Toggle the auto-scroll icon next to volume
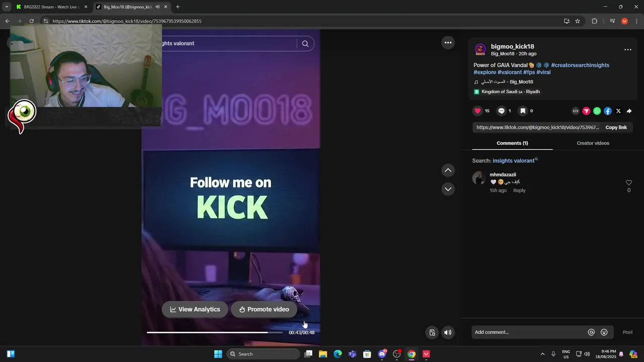This screenshot has height=362, width=644. tap(432, 332)
